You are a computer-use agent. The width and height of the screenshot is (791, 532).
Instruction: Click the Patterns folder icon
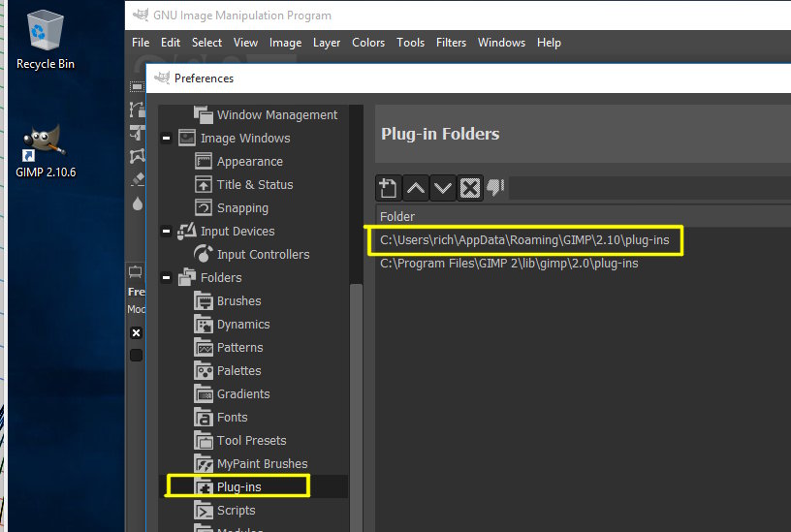[204, 347]
